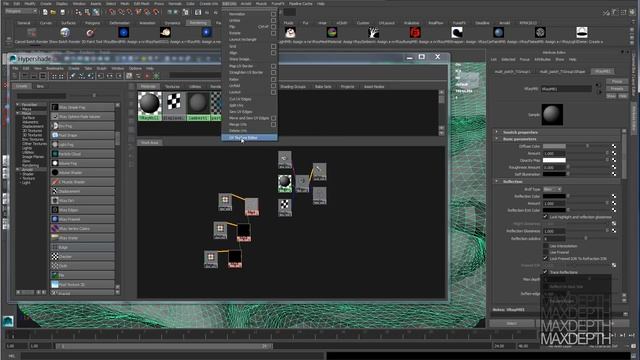640x360 pixels.
Task: Click the VRayMtl name input field
Action: click(x=566, y=89)
